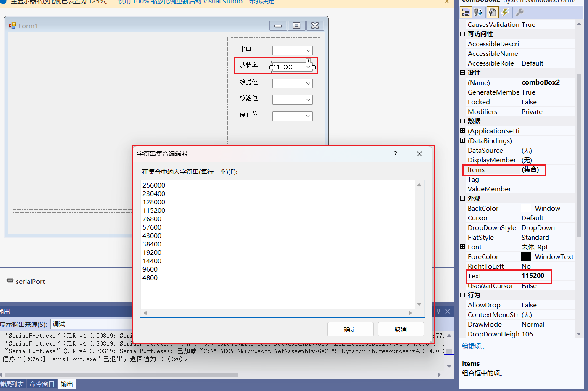Collapse the 数据 category

pyautogui.click(x=462, y=121)
